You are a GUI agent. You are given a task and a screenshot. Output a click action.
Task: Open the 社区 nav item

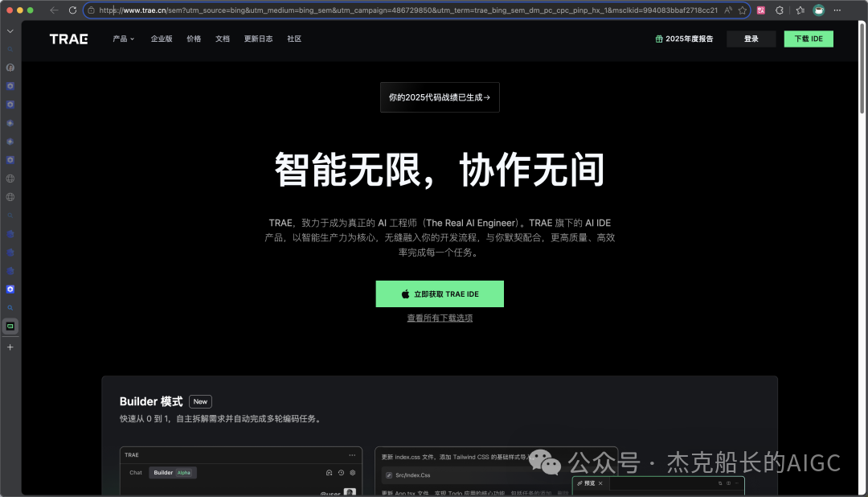click(x=294, y=39)
